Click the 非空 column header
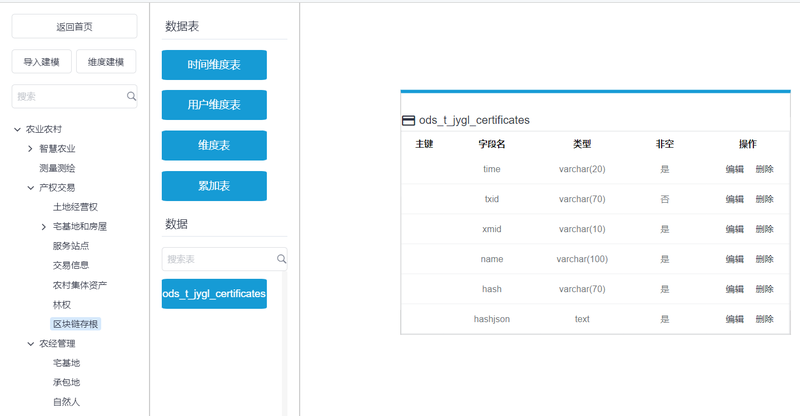 click(665, 144)
